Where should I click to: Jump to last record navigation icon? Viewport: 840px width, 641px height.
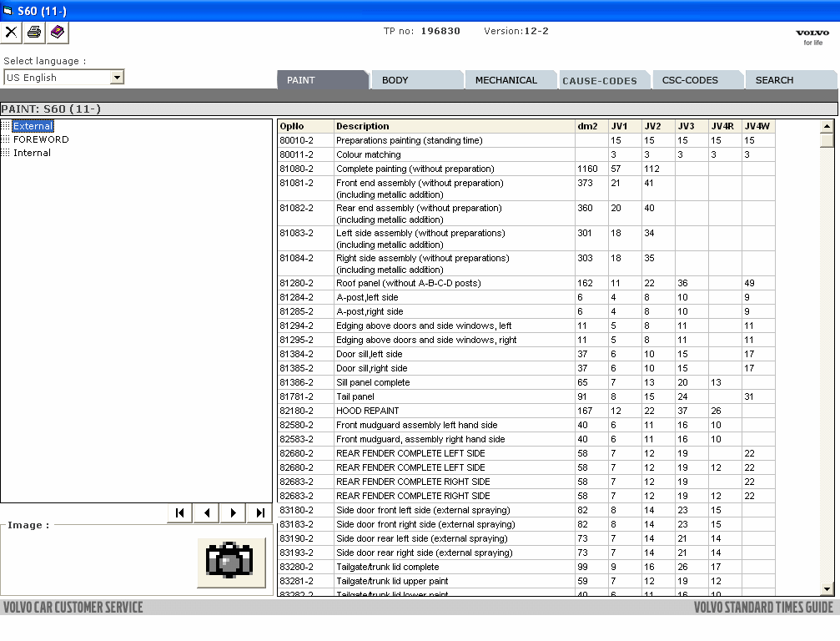click(259, 512)
